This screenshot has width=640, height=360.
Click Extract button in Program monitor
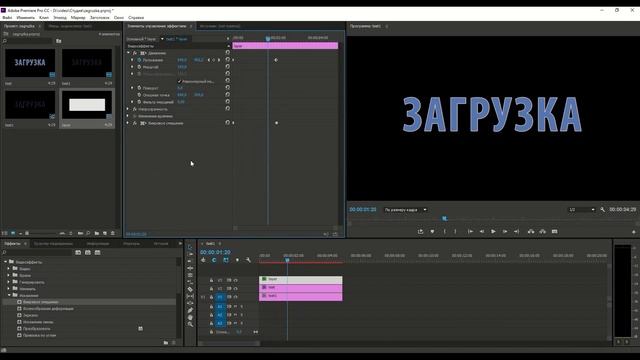[x=542, y=231]
